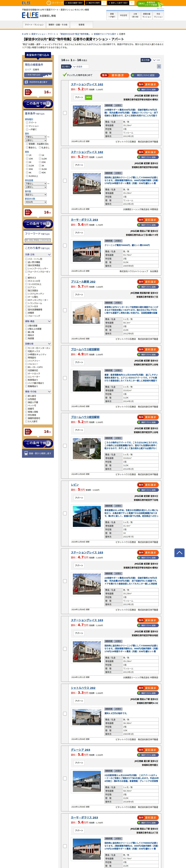Tick the マンション building type checkbox
The height and width of the screenshot is (868, 186).
pos(27,126)
